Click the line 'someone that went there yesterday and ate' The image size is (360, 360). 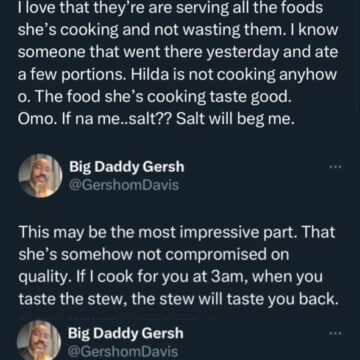click(x=178, y=52)
